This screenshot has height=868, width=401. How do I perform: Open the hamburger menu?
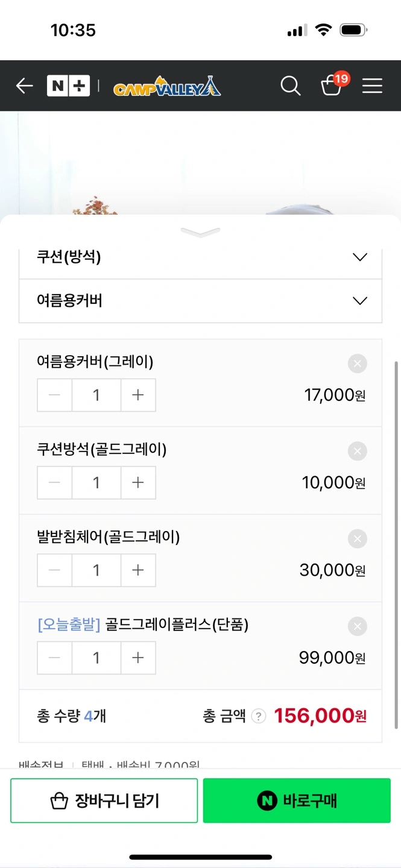[372, 86]
